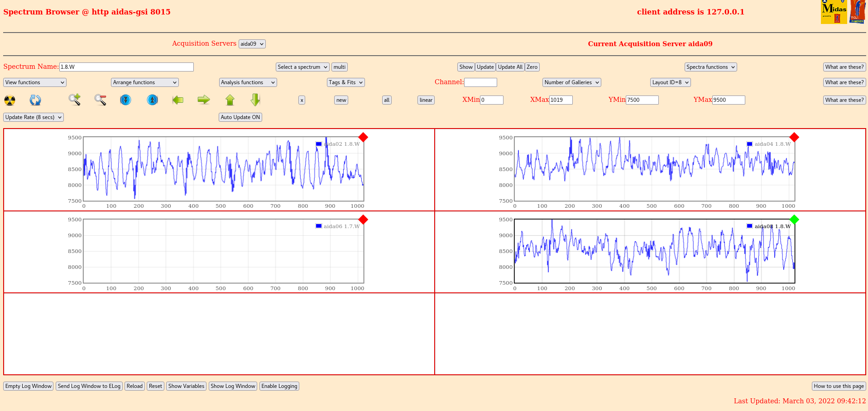Click the blue refresh arrows icon
Image resolution: width=868 pixels, height=411 pixels.
click(35, 100)
